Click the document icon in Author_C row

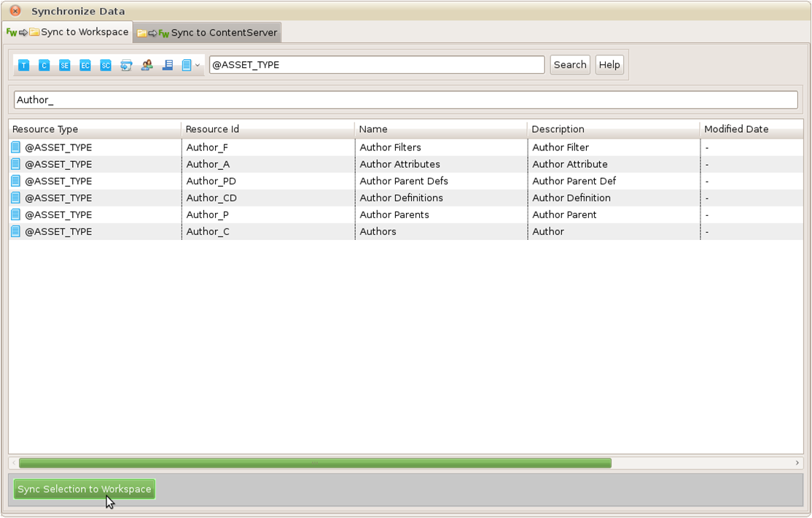click(x=15, y=231)
